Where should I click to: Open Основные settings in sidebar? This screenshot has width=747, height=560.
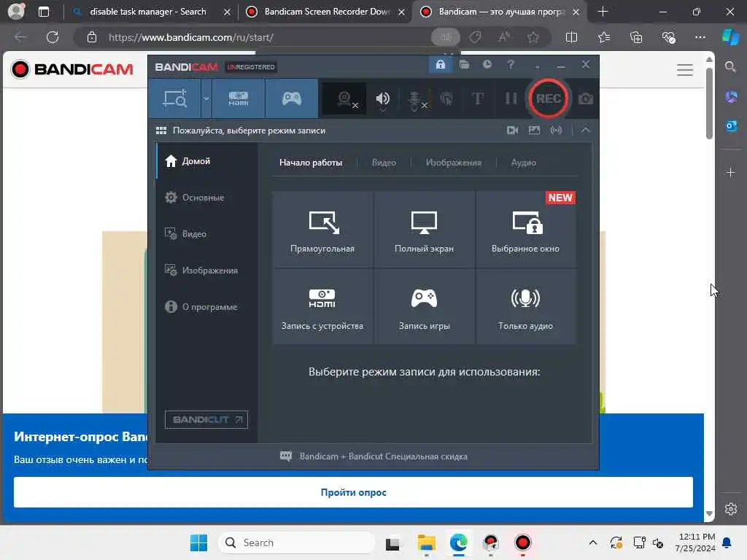tap(206, 197)
